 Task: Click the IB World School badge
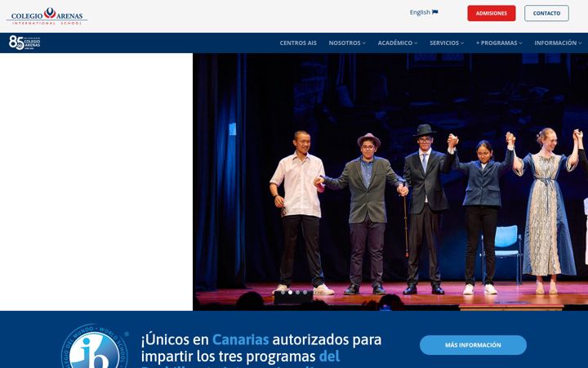tap(95, 346)
